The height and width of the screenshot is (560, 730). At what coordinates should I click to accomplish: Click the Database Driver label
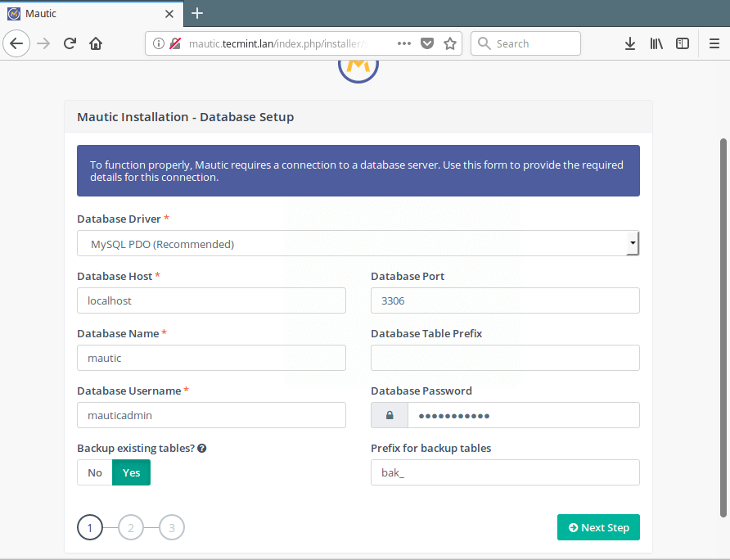tap(119, 219)
